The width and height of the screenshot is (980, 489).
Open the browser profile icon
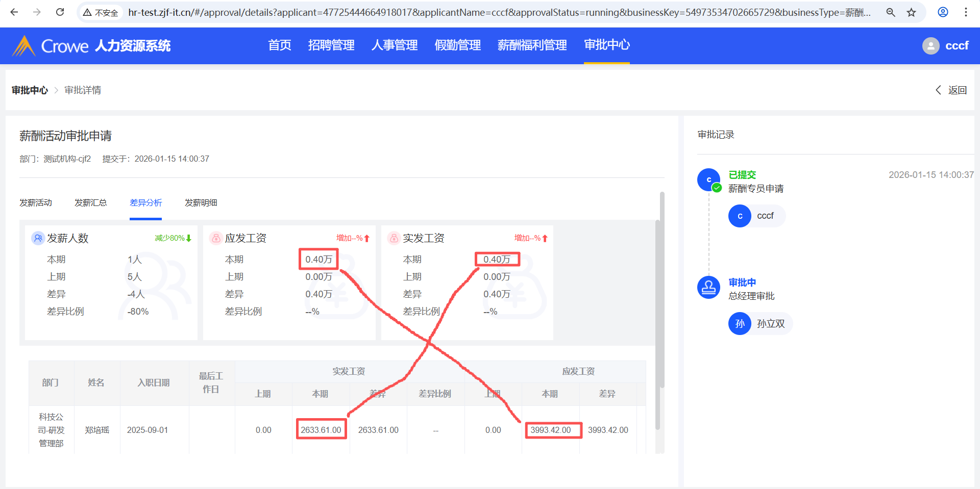943,12
